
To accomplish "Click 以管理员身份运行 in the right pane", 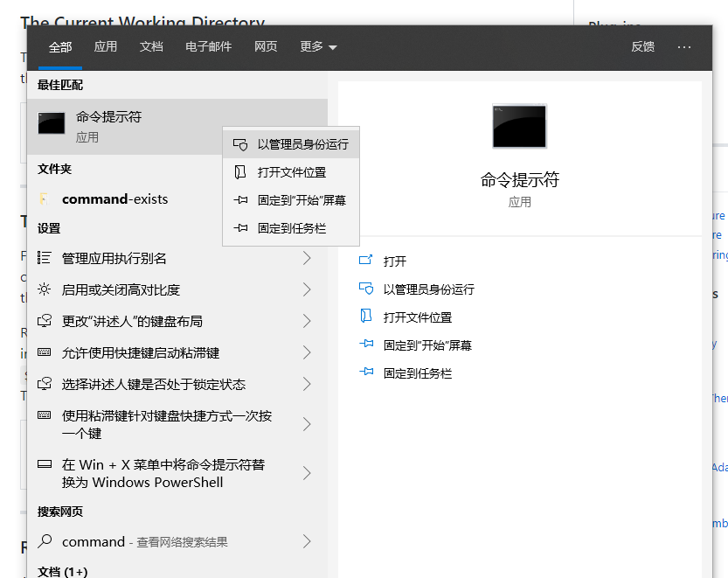I will coord(429,289).
